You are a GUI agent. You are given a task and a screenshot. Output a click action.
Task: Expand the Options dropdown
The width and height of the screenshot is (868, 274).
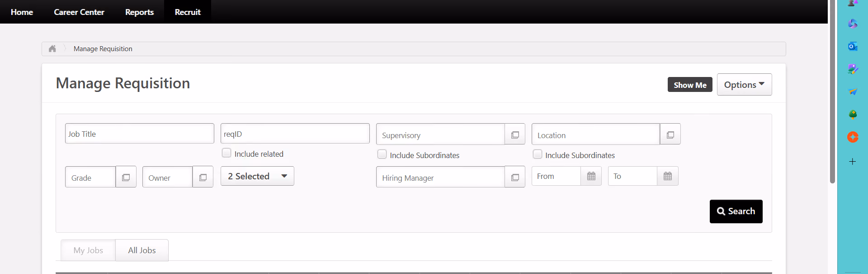pos(744,85)
